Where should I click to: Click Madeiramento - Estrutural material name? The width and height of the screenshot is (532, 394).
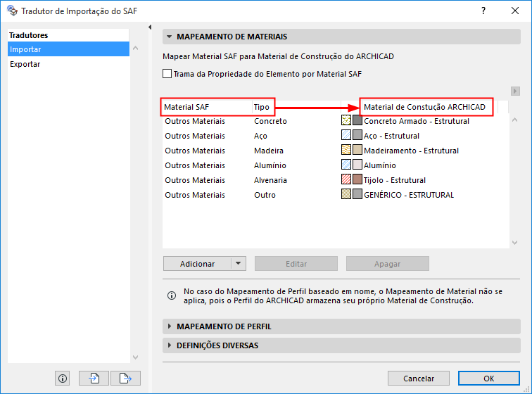click(x=411, y=151)
